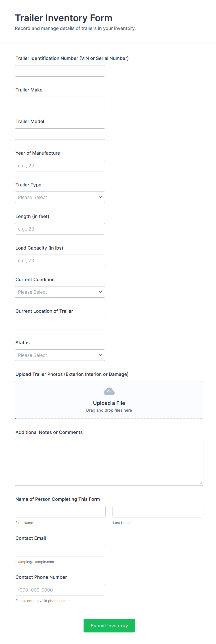Focus the First Name input

coord(60,511)
